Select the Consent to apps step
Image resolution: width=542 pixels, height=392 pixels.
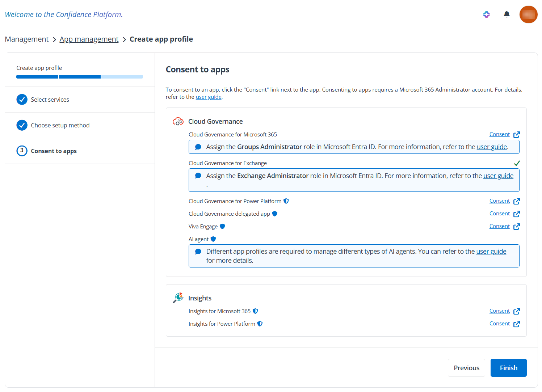(x=80, y=151)
